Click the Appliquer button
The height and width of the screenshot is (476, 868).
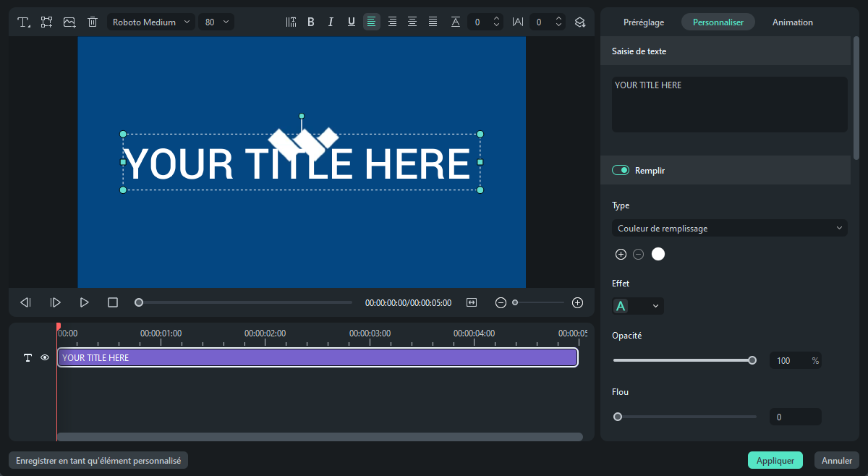click(x=775, y=460)
